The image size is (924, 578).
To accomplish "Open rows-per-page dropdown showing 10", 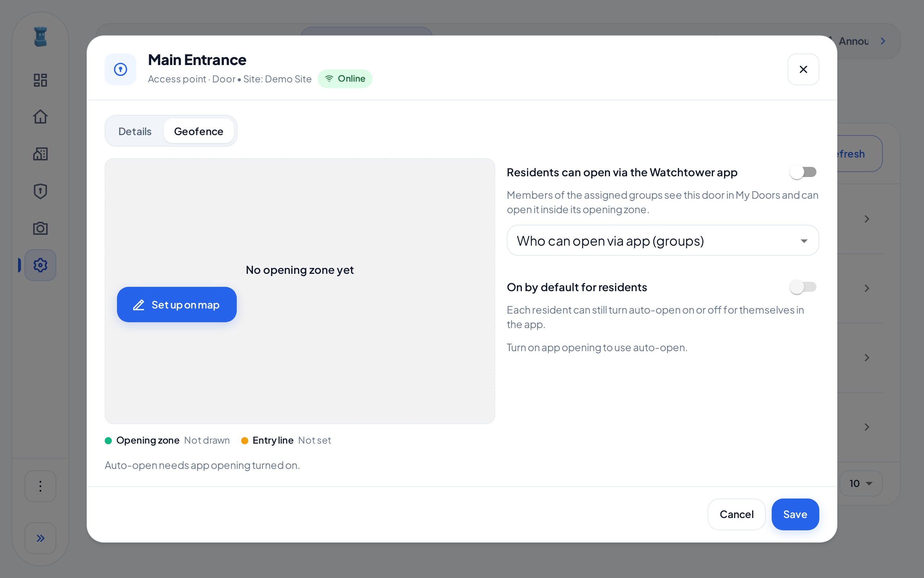I will [860, 483].
